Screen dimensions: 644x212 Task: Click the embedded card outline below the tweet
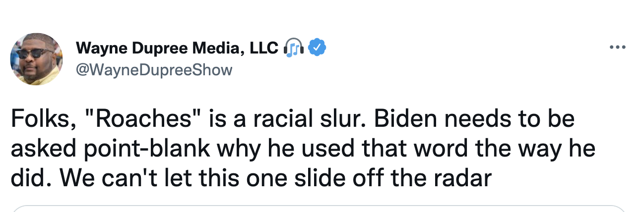318,209
